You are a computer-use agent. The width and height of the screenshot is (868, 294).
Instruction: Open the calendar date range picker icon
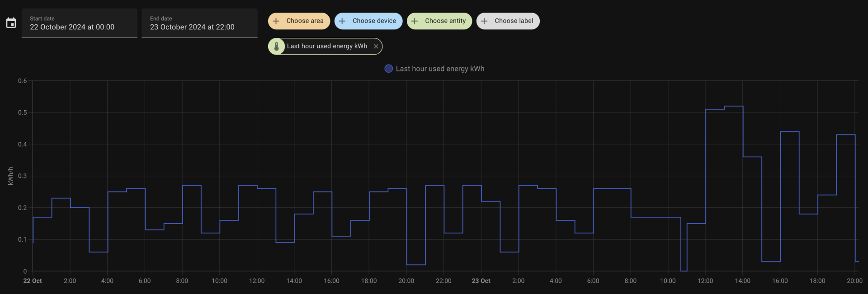coord(11,23)
